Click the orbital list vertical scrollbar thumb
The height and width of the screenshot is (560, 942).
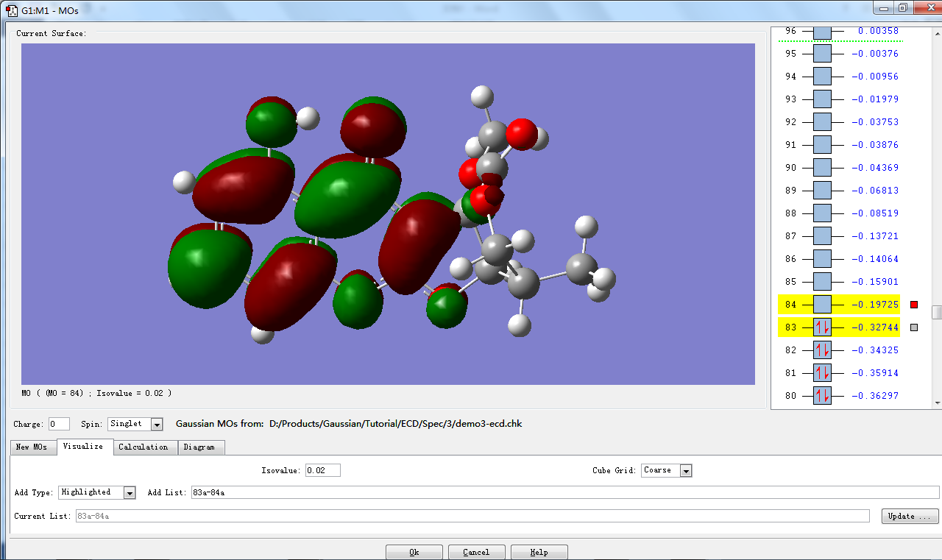coord(937,312)
